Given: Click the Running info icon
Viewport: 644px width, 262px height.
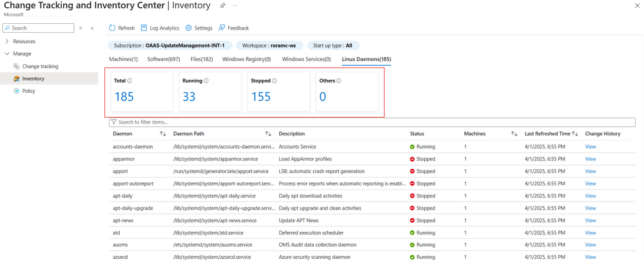Looking at the screenshot, I should tap(206, 80).
